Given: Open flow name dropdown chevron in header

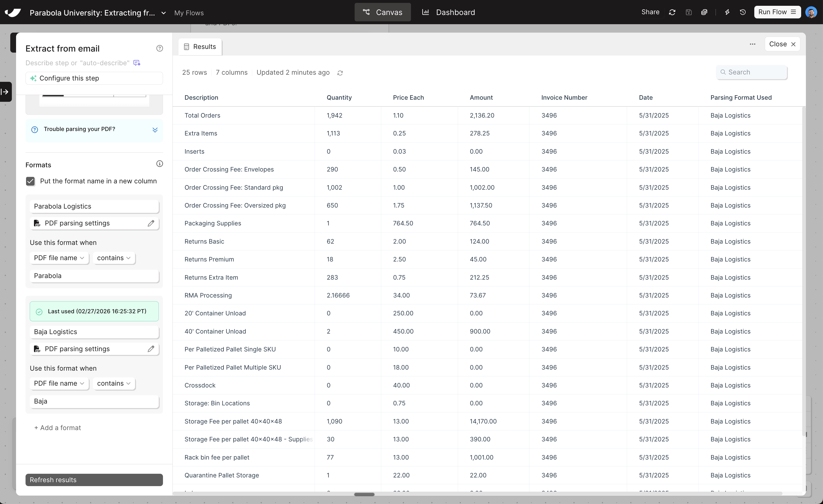Looking at the screenshot, I should (x=164, y=13).
